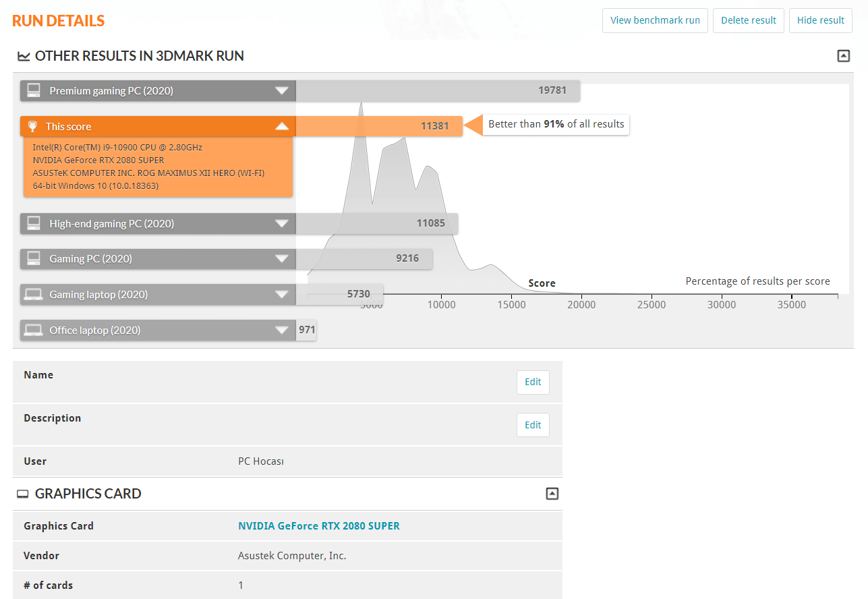This screenshot has height=599, width=868.
Task: Collapse the Other Results in 3DMark Run section
Action: (843, 56)
